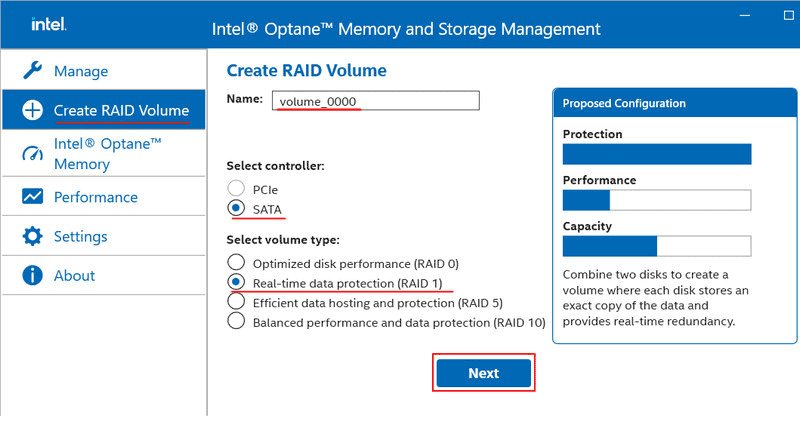
Task: Select the SATA controller radio button
Action: (x=236, y=208)
